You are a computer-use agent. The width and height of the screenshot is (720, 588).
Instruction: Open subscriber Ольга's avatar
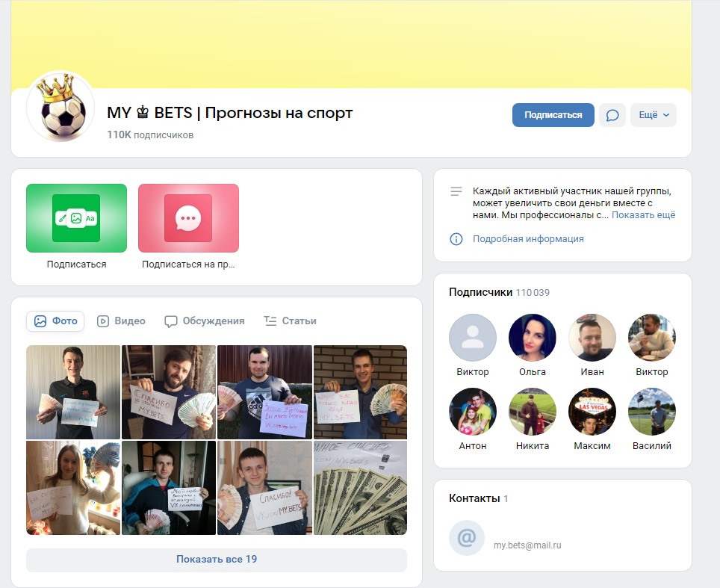(533, 338)
